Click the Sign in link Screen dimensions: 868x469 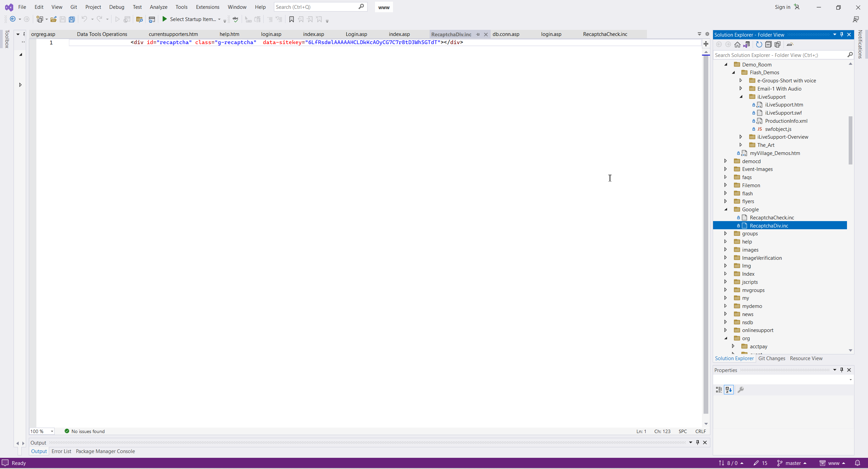click(782, 7)
